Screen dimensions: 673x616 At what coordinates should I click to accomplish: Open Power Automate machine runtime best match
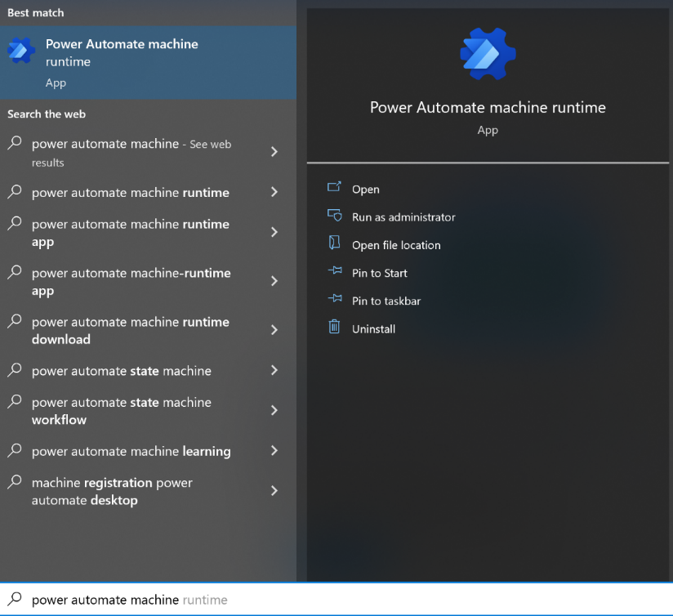click(x=148, y=63)
